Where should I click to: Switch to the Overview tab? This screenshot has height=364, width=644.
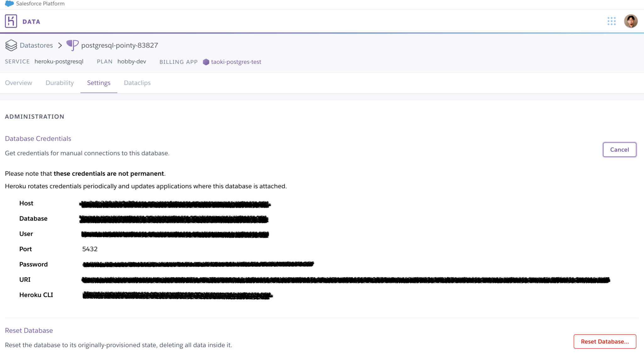point(19,83)
